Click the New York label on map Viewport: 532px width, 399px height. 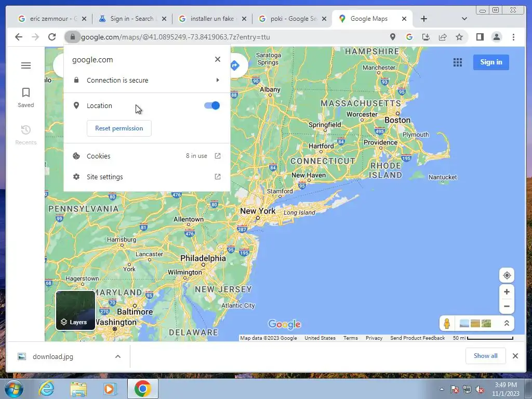pos(258,211)
